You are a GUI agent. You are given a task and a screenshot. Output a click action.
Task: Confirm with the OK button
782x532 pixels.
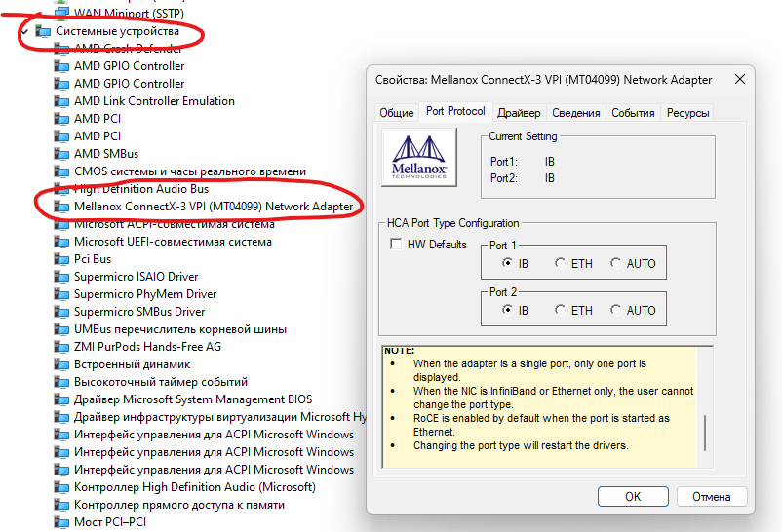[x=633, y=497]
